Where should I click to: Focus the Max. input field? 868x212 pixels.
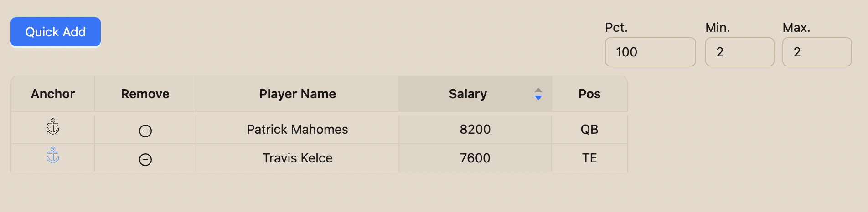tap(817, 52)
